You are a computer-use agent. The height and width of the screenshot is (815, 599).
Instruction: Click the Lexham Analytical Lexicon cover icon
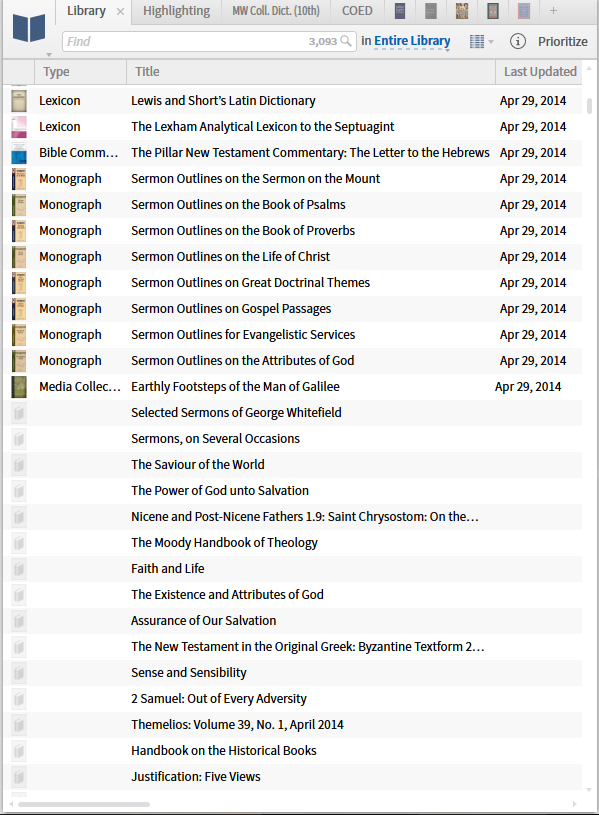(x=17, y=126)
